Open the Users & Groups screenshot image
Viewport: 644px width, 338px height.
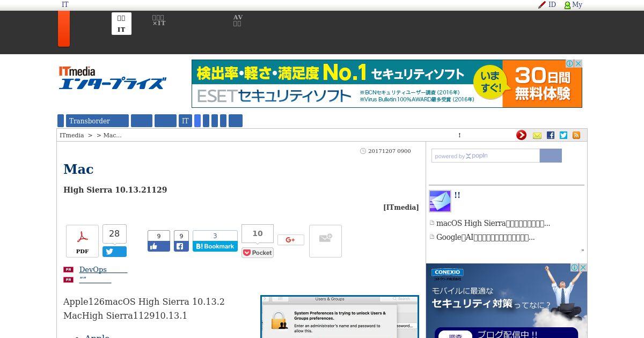click(340, 317)
